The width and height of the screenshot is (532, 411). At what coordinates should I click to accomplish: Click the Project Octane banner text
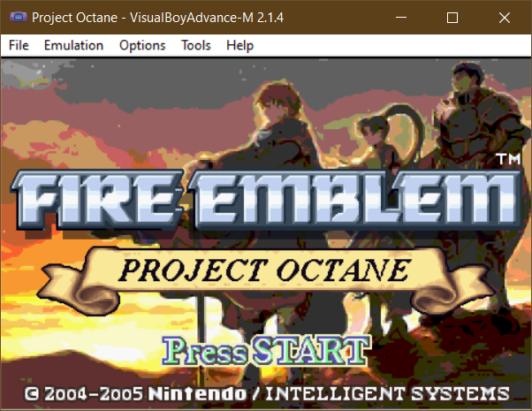coord(264,270)
